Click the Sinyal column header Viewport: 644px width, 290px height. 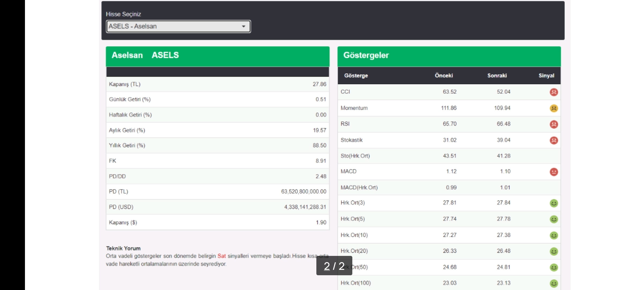546,76
